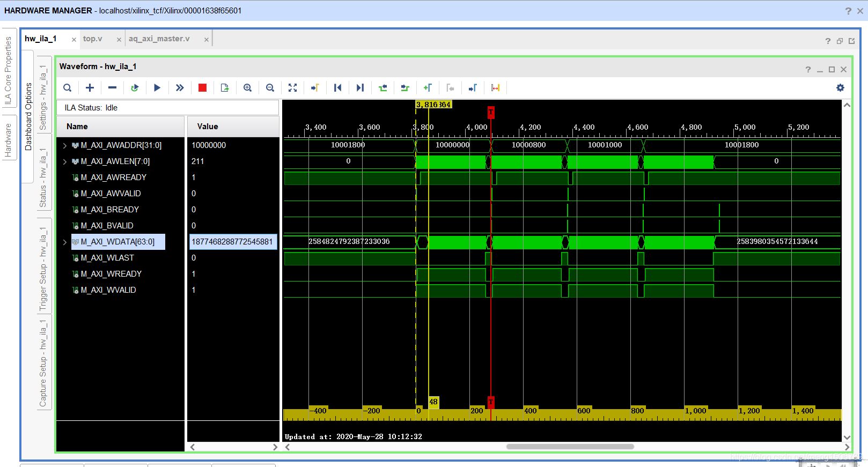
Task: Run trigger immediate (double-arrow icon)
Action: click(180, 88)
